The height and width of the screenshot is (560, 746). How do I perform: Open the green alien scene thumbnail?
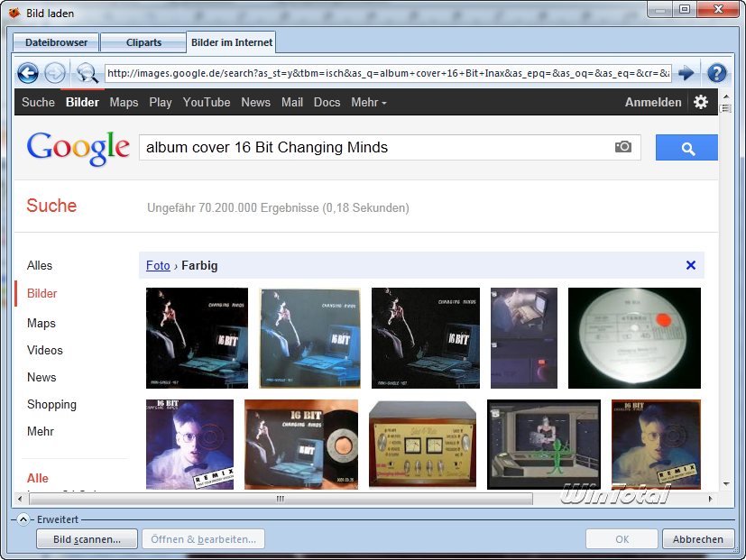(x=544, y=445)
